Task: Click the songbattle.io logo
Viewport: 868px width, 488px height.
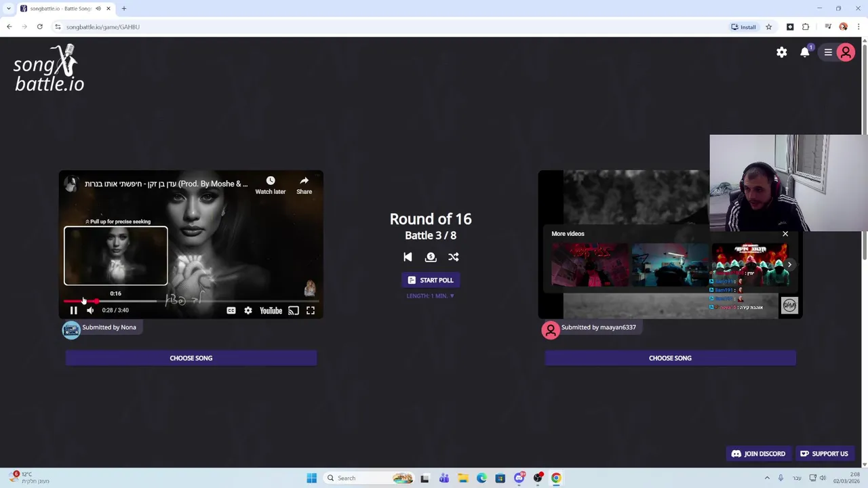Action: click(49, 68)
